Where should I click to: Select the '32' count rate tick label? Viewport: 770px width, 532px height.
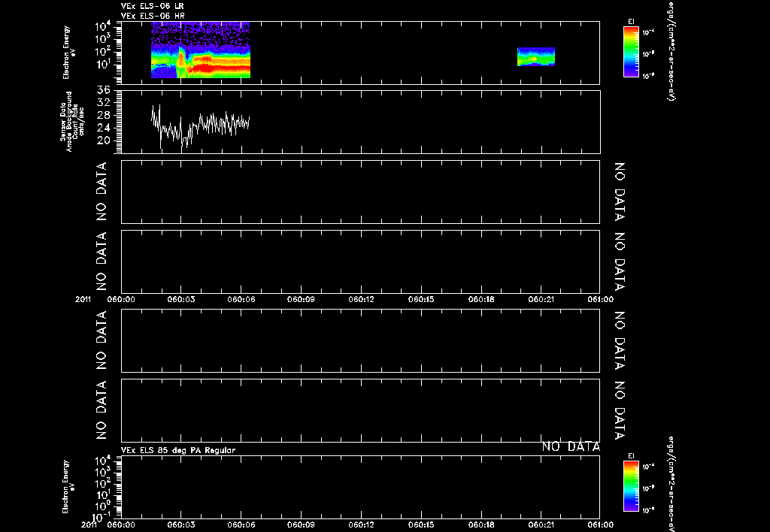click(104, 102)
